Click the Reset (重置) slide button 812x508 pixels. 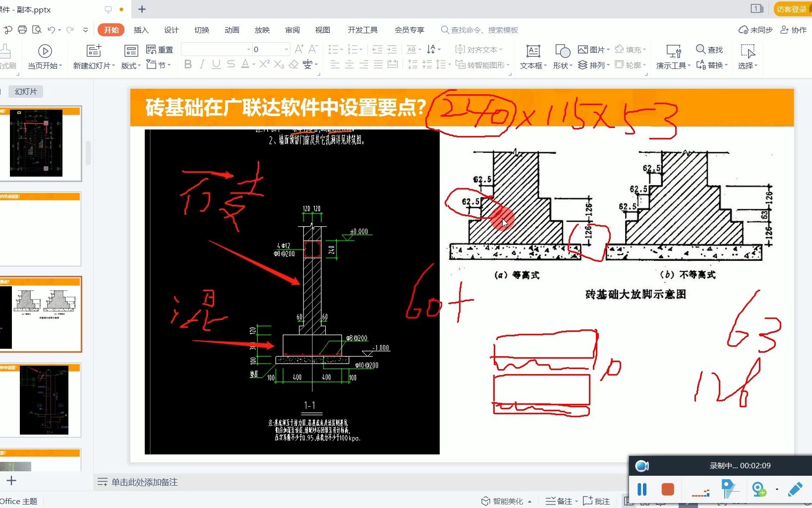[160, 50]
